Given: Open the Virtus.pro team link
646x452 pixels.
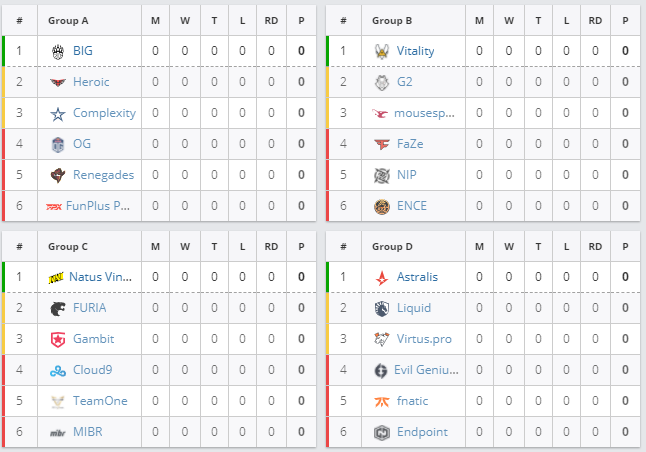Looking at the screenshot, I should click(424, 339).
